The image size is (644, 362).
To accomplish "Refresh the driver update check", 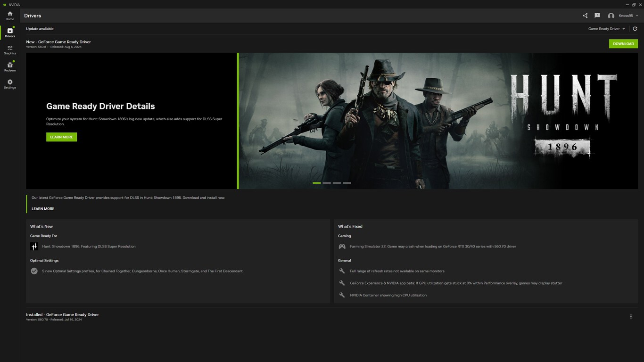I will [x=635, y=29].
